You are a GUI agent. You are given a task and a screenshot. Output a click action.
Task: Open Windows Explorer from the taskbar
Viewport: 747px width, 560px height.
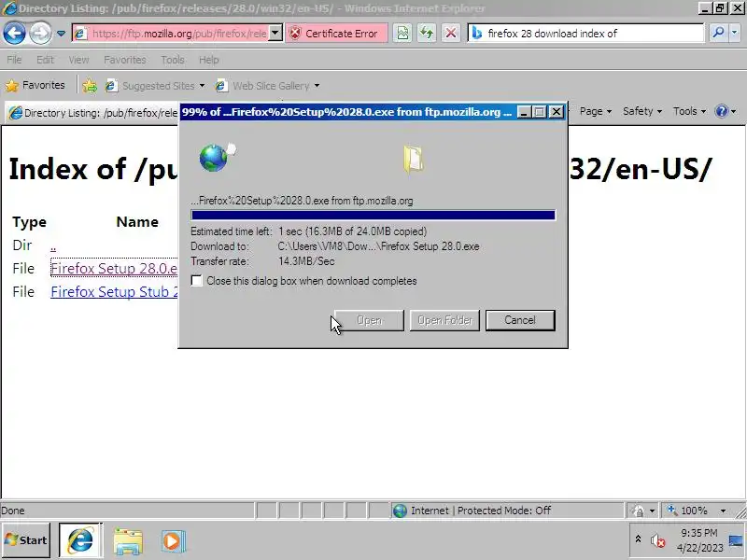128,541
